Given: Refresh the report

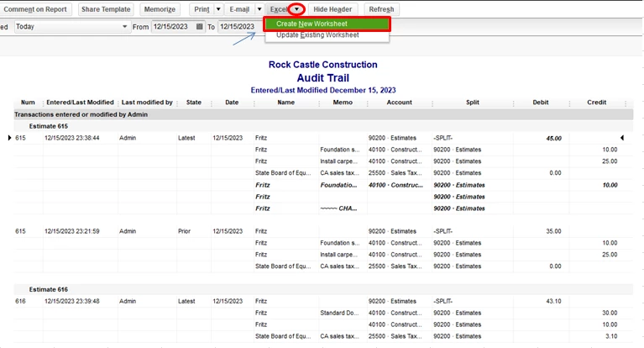Looking at the screenshot, I should 381,9.
